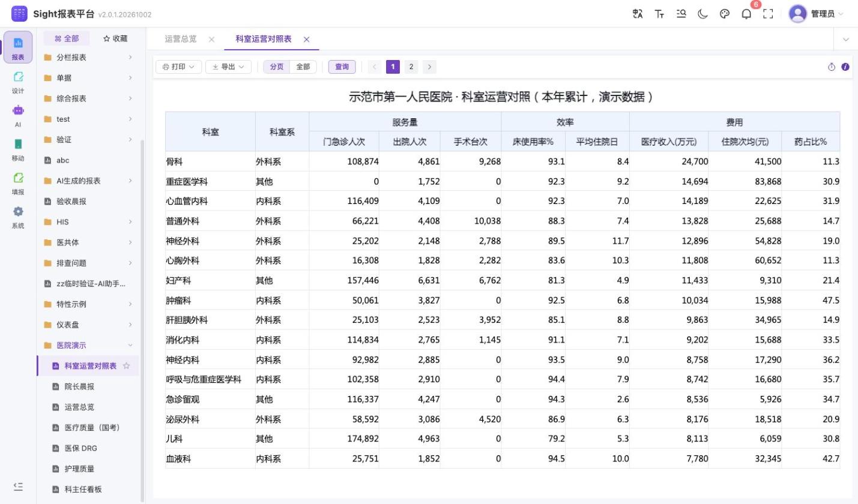Select the 报表 module in left rail
858x504 pixels.
[18, 47]
